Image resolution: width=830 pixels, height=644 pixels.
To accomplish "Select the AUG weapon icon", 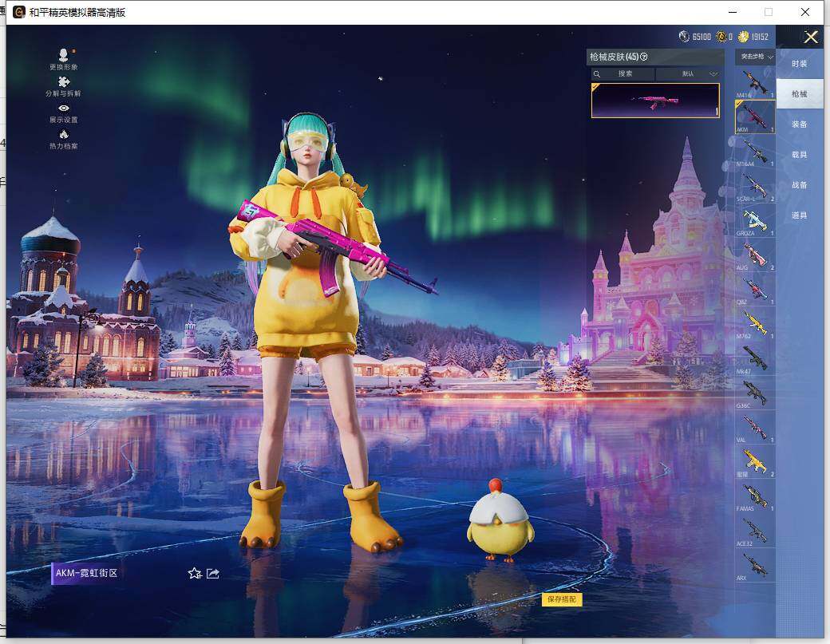I will [755, 255].
